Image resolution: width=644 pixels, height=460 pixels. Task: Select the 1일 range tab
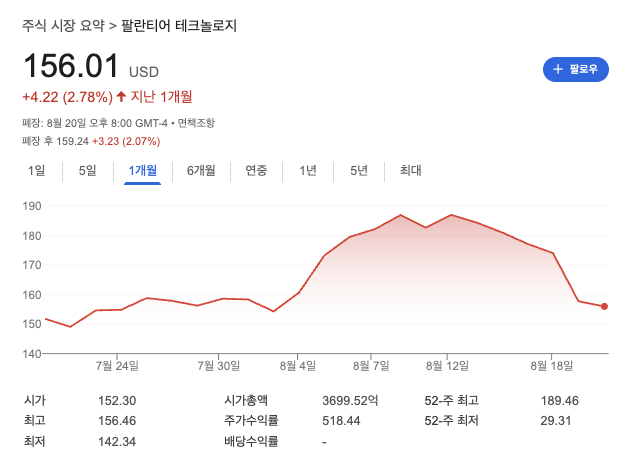tap(37, 170)
